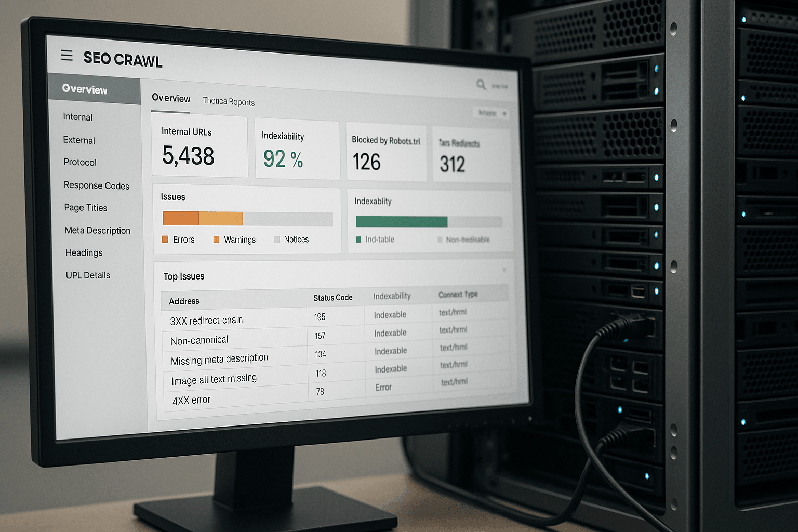Click the Error cell in the 4XX error row
Image resolution: width=798 pixels, height=532 pixels.
pos(383,388)
